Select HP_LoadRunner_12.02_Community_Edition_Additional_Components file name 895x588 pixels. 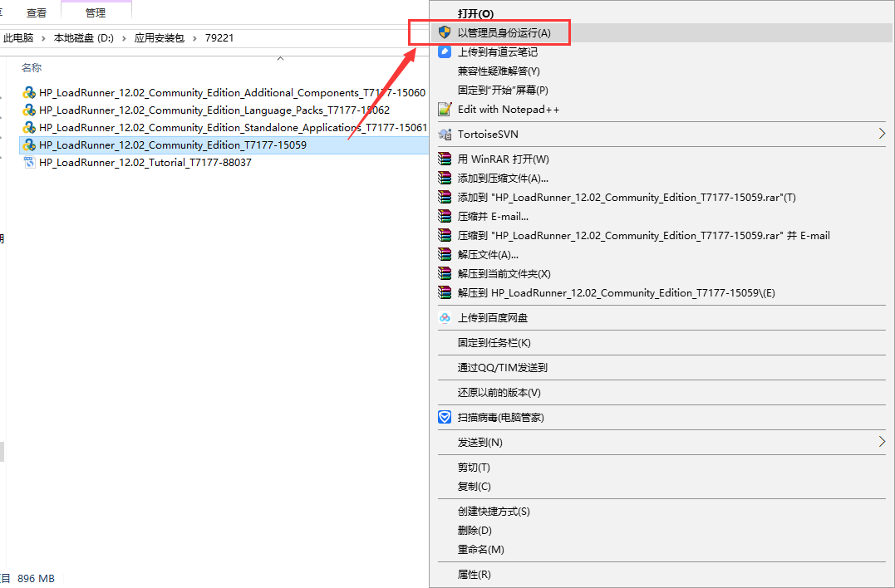coord(233,92)
